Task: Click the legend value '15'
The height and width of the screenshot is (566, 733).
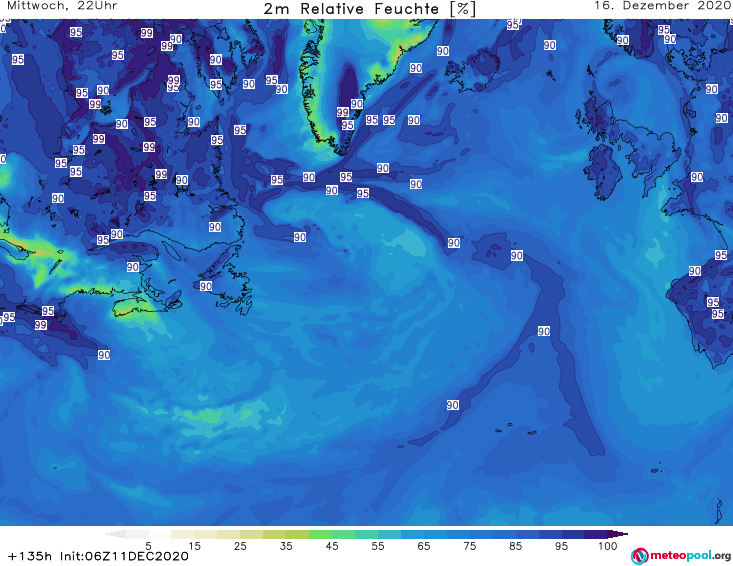Action: [x=194, y=545]
